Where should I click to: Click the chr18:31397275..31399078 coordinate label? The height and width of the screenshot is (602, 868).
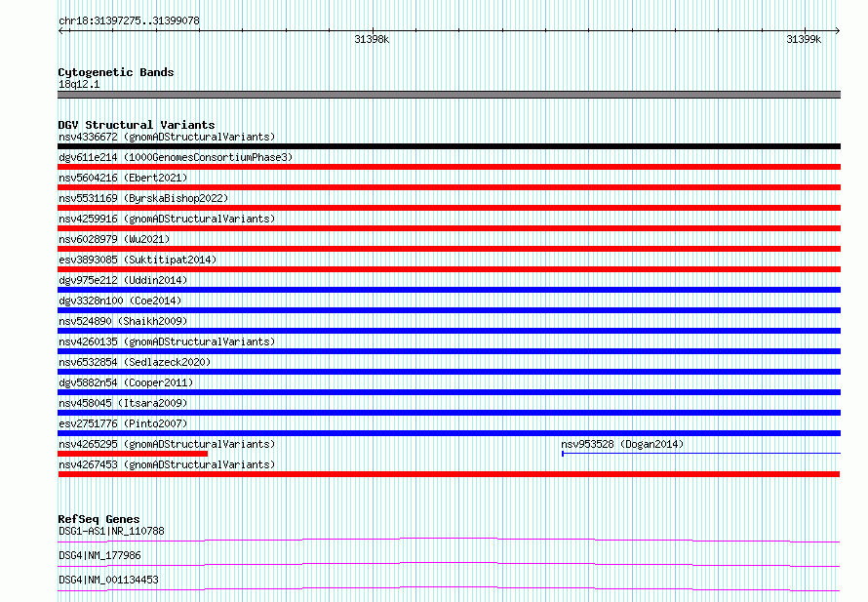click(129, 20)
